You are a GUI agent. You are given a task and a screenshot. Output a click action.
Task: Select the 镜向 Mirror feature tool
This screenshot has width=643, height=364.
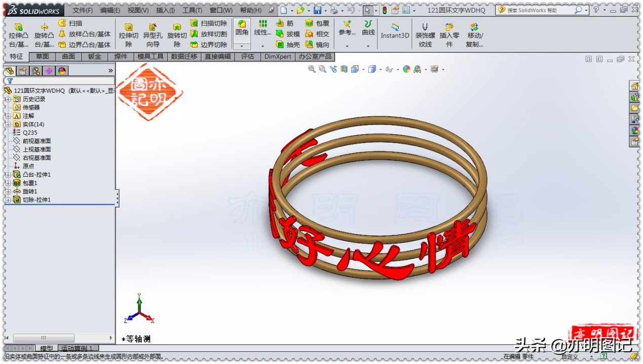318,45
